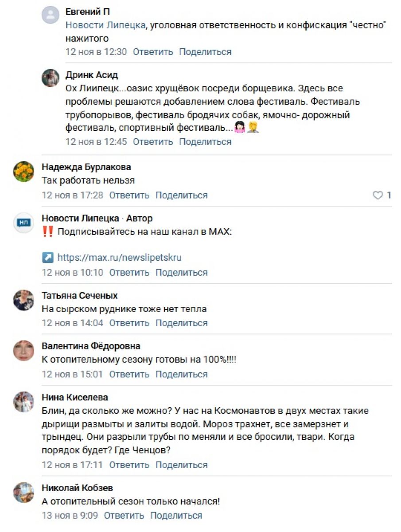Open Дринк Асид's avatar picture
Viewport: 401px width, 532px height.
51,78
